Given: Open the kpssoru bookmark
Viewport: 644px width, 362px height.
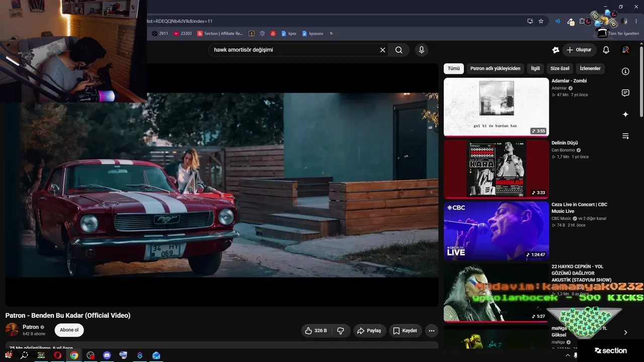Looking at the screenshot, I should [x=312, y=34].
